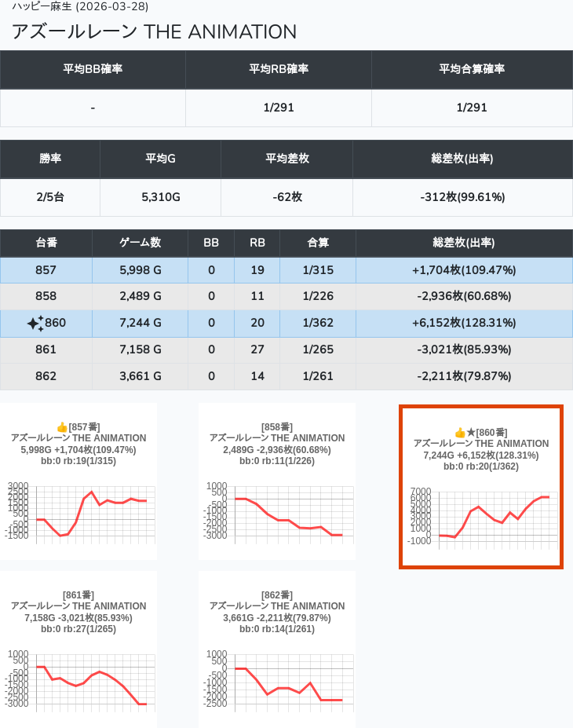This screenshot has width=573, height=728.
Task: Sort the machine table by 台番 header
Action: [46, 243]
